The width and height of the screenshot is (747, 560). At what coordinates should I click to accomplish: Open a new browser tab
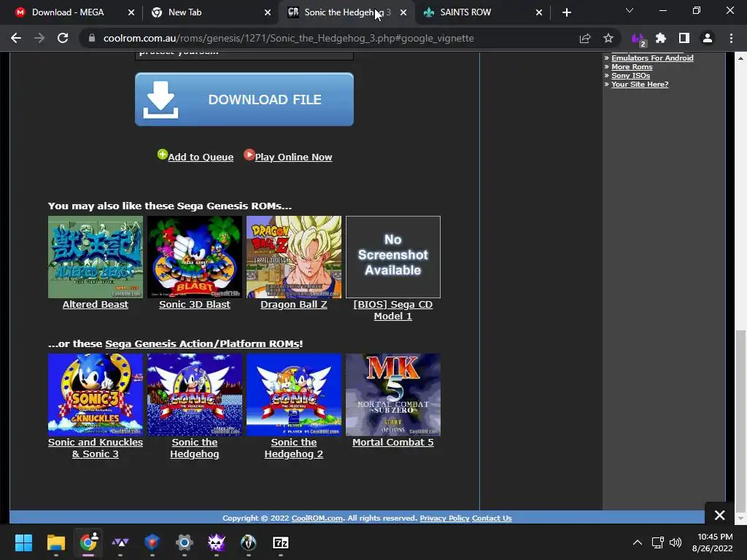pyautogui.click(x=566, y=12)
